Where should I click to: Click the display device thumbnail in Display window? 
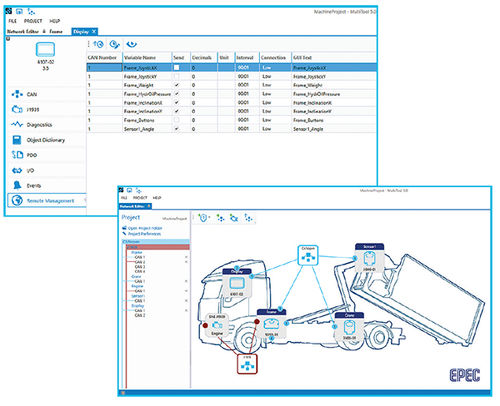point(45,49)
